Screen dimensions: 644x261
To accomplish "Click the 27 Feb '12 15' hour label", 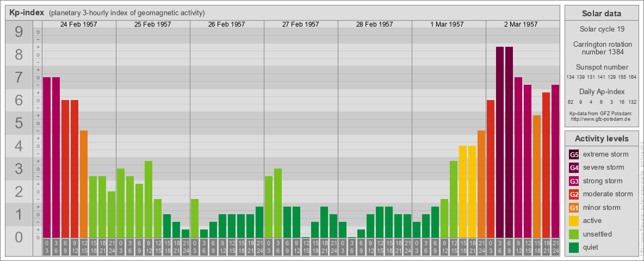I will (306, 247).
